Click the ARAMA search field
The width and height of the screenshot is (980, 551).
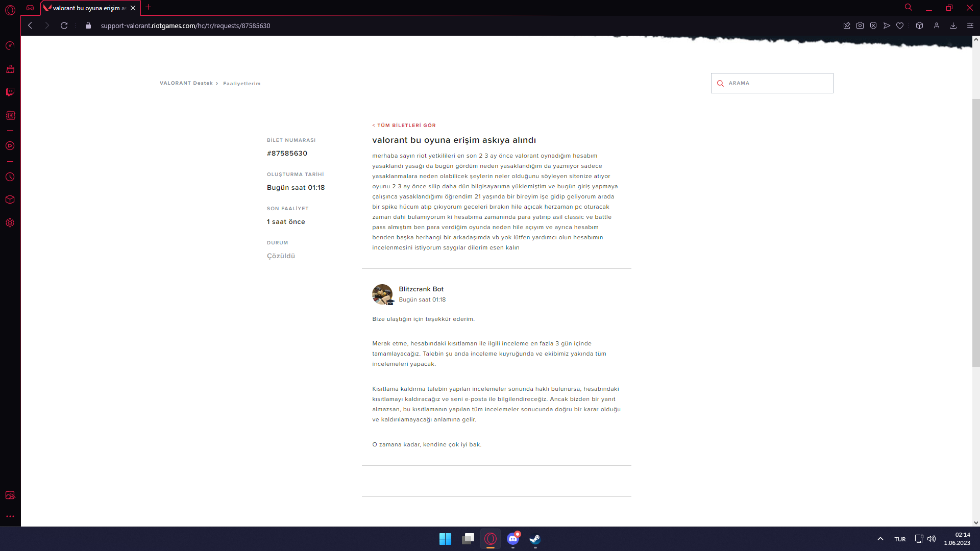(776, 83)
